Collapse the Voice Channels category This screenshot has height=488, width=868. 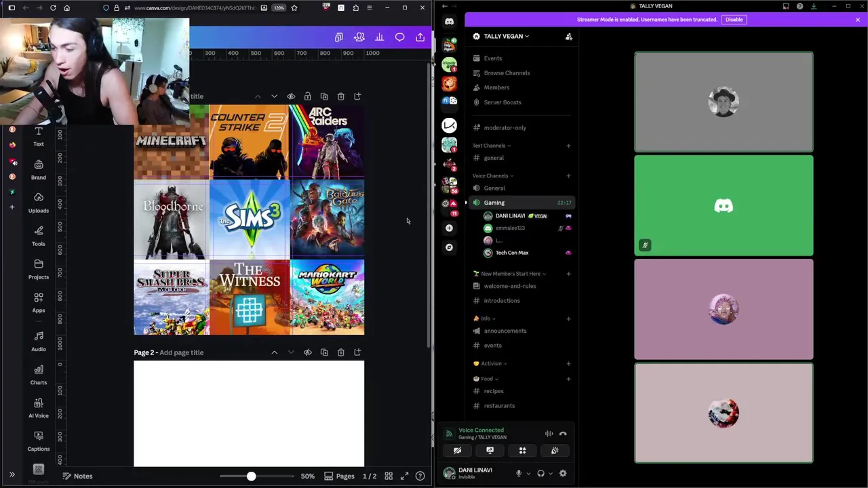coord(493,176)
